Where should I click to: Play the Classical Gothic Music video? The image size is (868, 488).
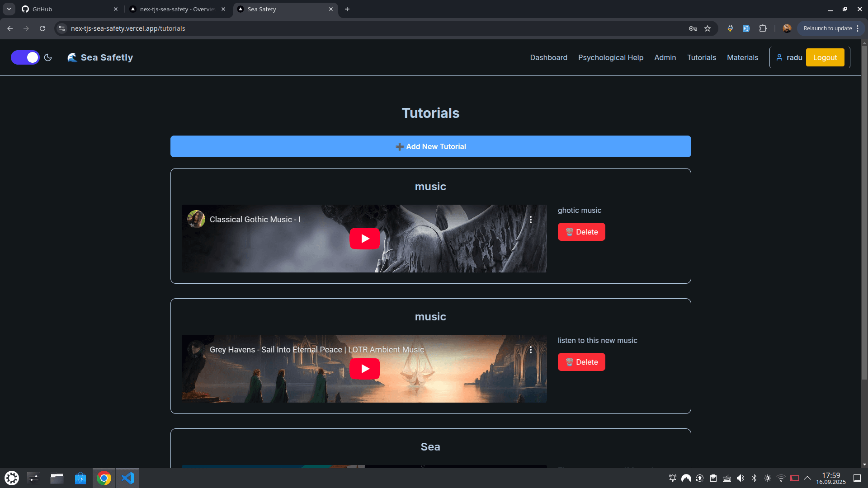364,239
